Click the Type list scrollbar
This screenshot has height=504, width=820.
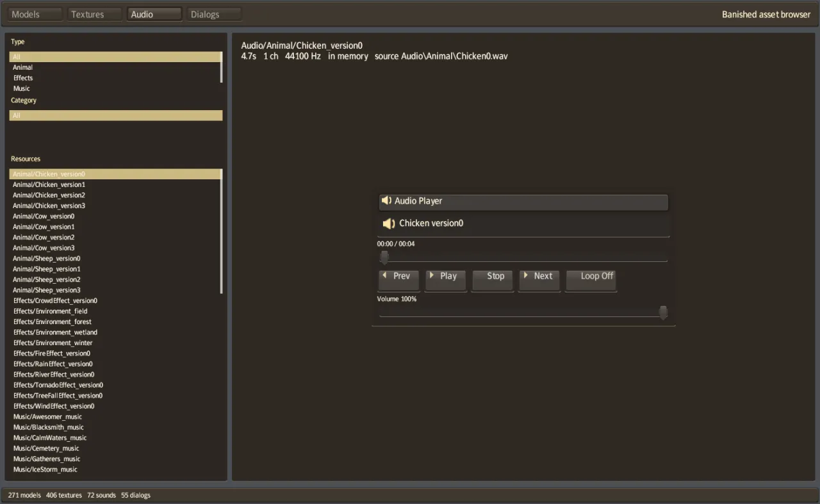point(222,67)
